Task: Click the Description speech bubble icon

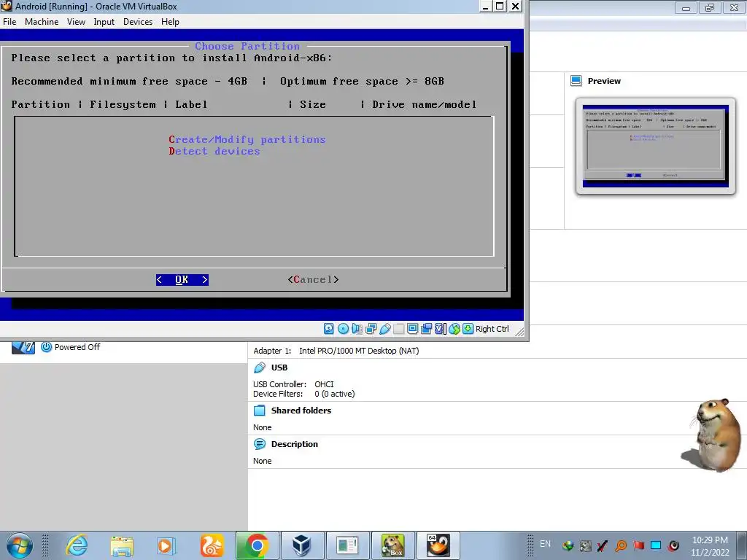Action: point(260,444)
